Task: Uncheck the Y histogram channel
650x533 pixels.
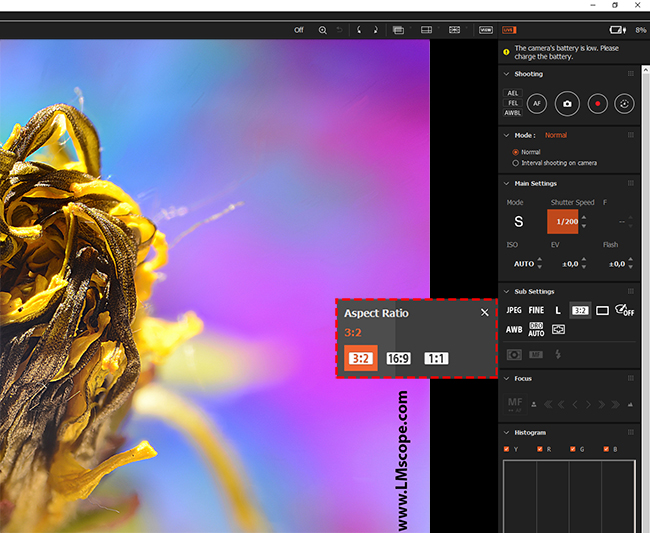Action: 508,449
